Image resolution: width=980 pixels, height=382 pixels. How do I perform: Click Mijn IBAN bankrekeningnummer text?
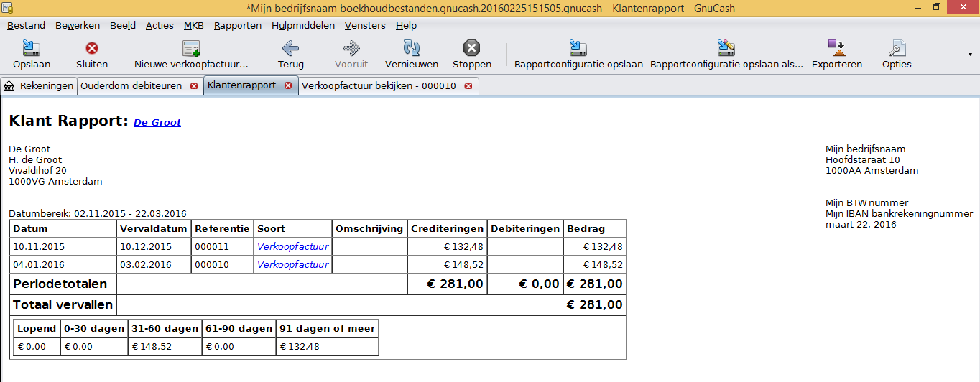(898, 213)
